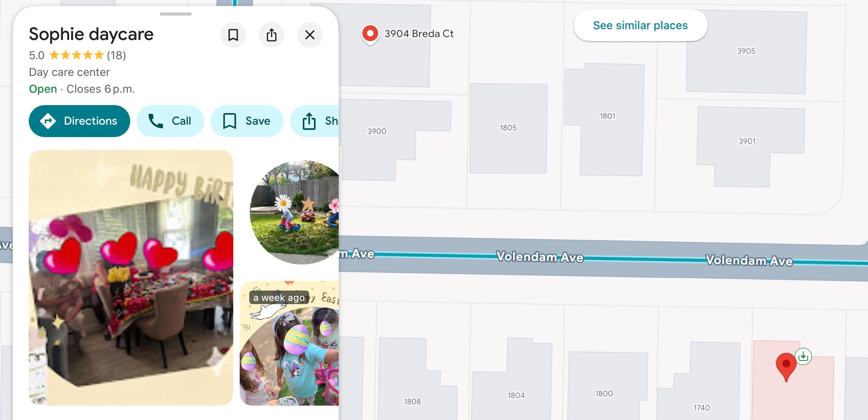Click the green download badge icon

point(803,356)
